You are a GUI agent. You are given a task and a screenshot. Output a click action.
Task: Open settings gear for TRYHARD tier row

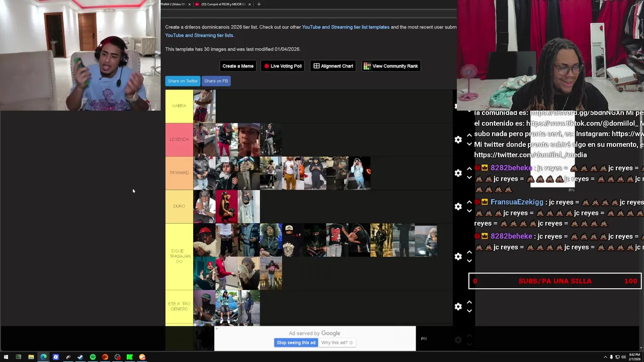pyautogui.click(x=458, y=173)
